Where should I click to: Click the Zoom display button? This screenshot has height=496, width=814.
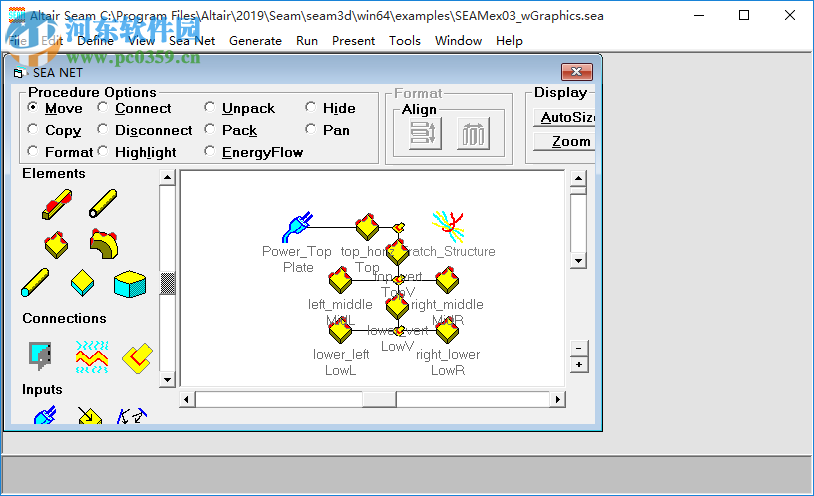564,141
